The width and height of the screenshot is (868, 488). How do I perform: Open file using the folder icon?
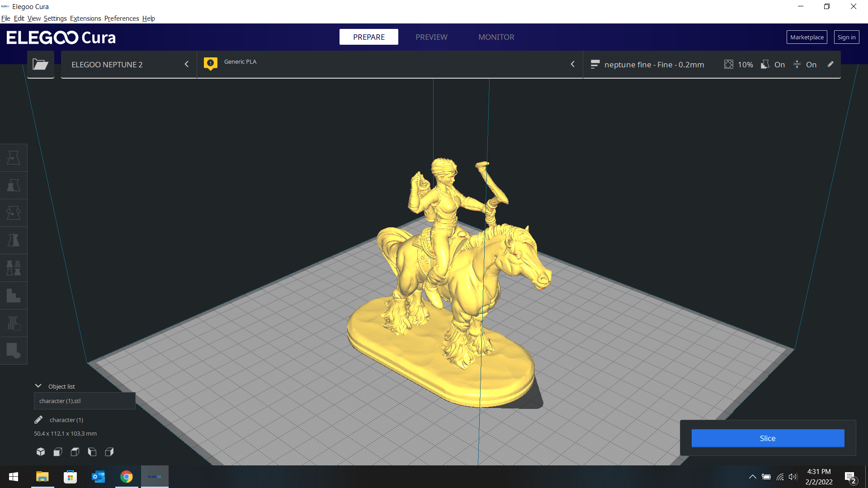tap(40, 65)
